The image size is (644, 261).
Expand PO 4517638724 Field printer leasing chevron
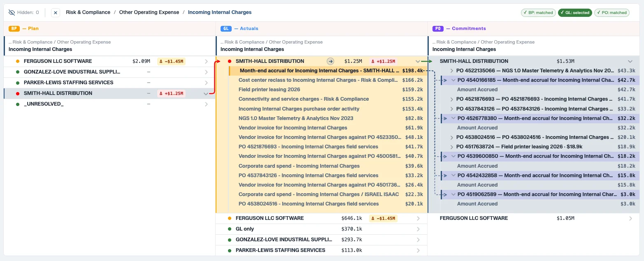coord(452,147)
